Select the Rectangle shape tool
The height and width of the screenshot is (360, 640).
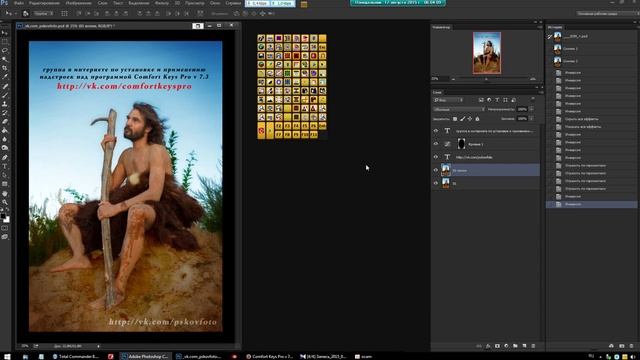(5, 184)
